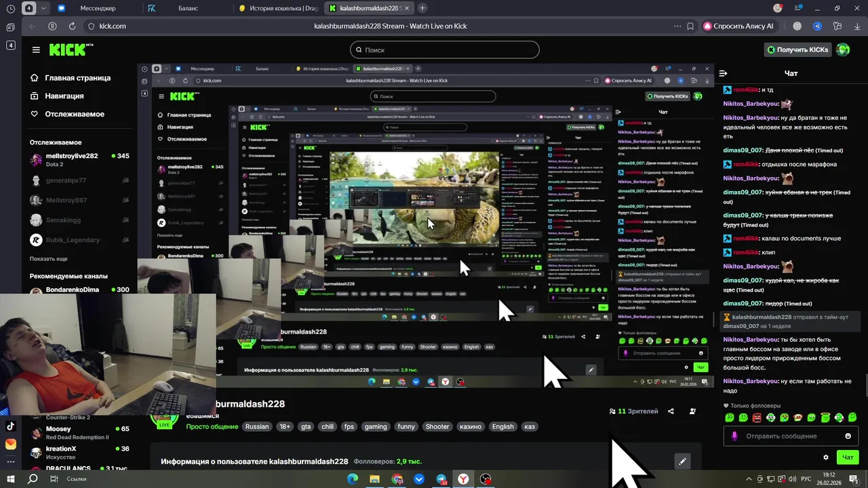The width and height of the screenshot is (868, 488).
Task: Open Yandex Browser from taskbar
Action: [x=463, y=479]
